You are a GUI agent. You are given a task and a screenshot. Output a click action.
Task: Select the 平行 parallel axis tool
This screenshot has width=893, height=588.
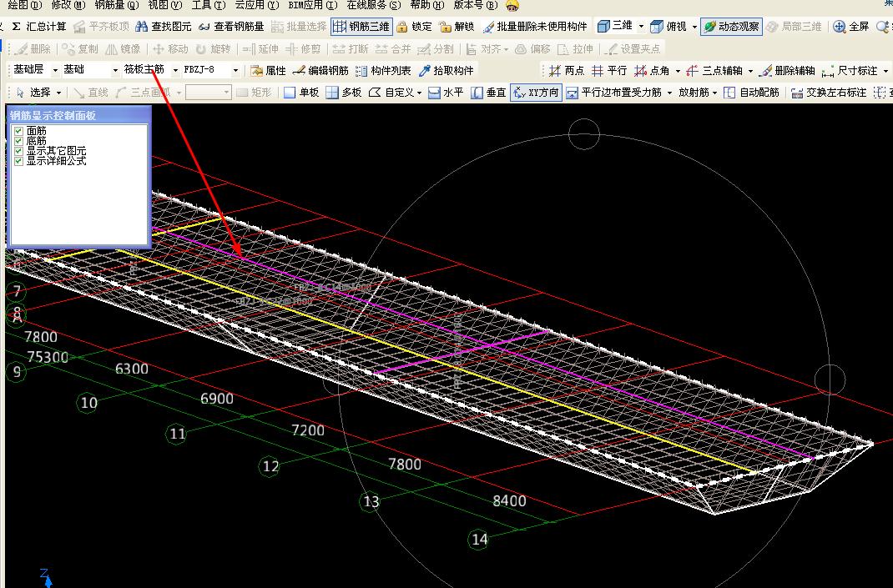(609, 71)
